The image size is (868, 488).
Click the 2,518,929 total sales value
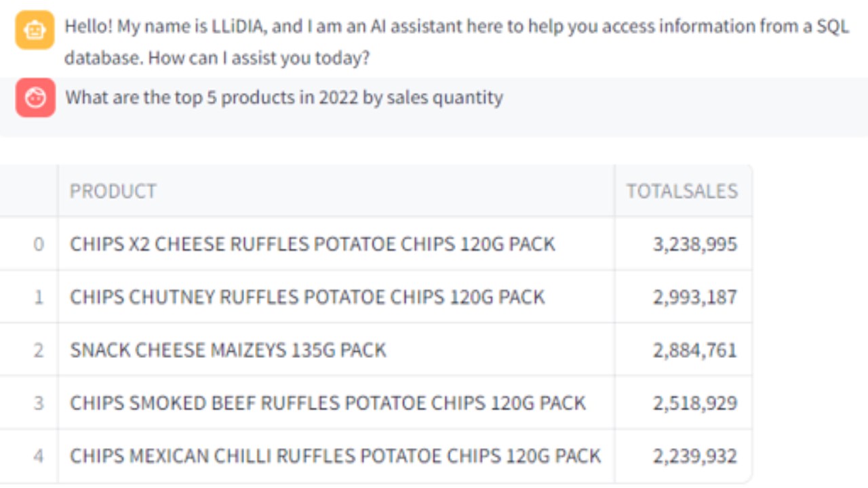[694, 403]
